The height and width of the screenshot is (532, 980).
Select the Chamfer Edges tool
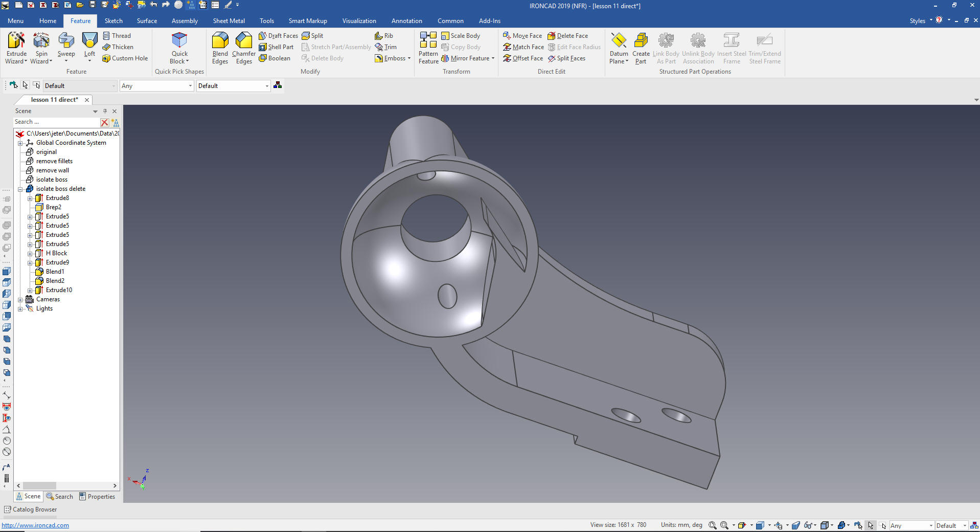click(244, 48)
